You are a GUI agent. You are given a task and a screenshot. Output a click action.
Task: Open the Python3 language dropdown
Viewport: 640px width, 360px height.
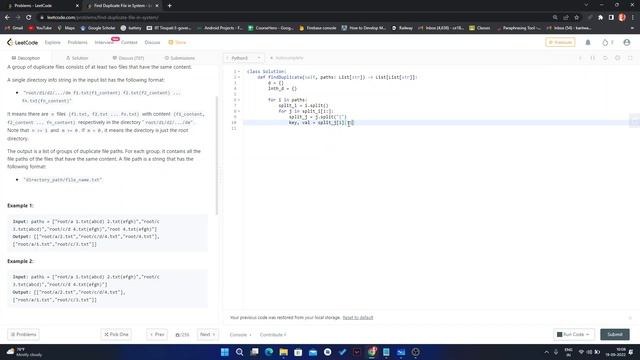[243, 58]
